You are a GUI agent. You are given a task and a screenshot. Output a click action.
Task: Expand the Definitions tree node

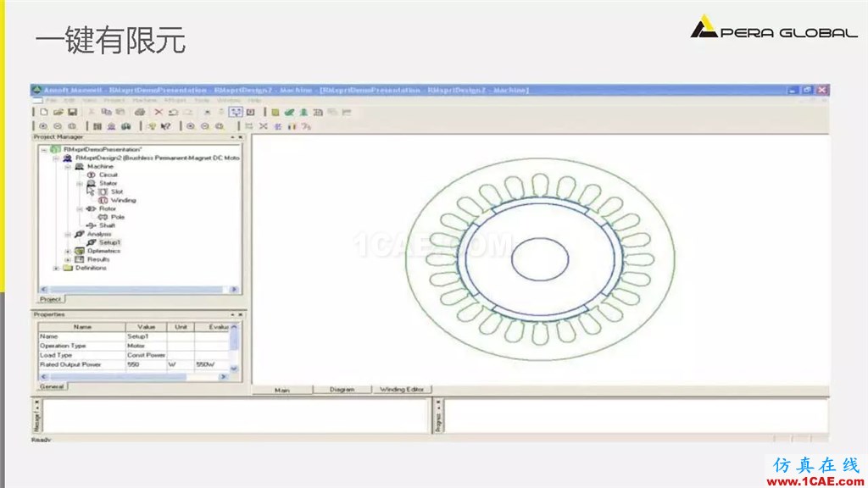[x=56, y=268]
